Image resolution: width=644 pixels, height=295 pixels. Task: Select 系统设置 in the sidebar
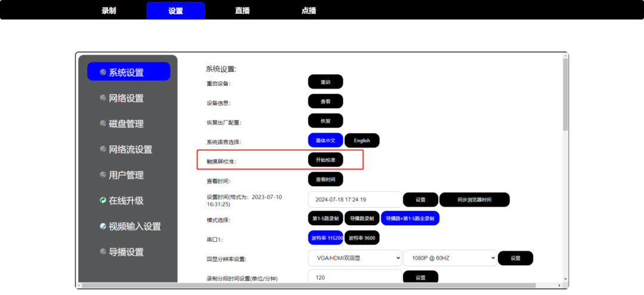coord(129,72)
